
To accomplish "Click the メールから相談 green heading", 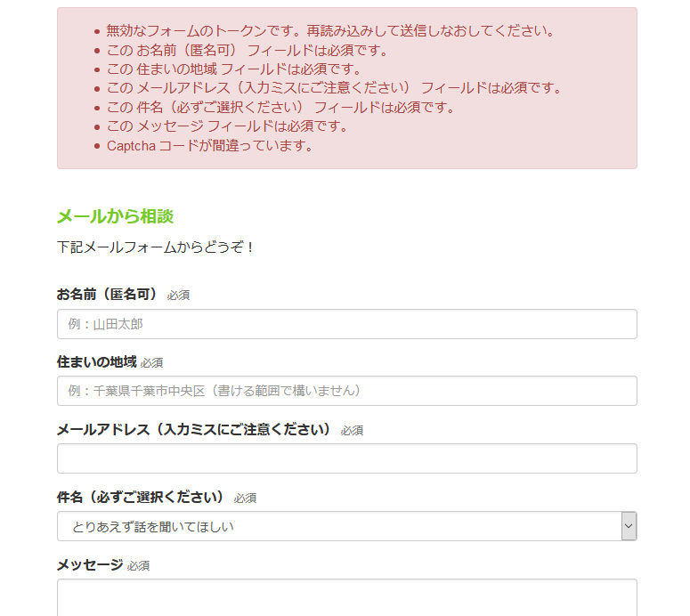I will coord(115,216).
